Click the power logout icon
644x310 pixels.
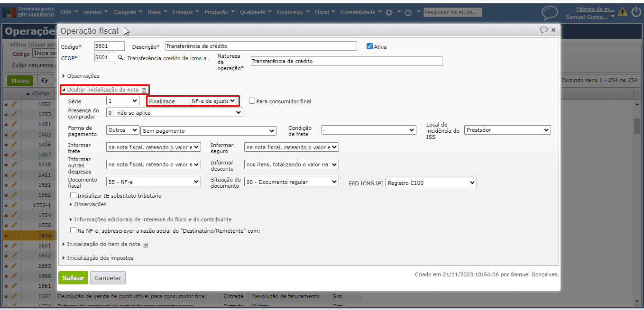click(x=636, y=12)
